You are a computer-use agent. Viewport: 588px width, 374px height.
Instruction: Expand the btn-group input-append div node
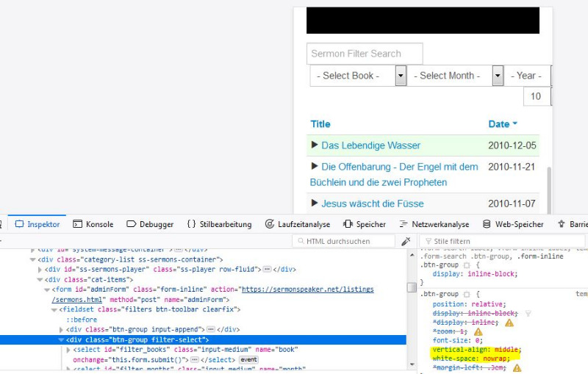pos(61,330)
